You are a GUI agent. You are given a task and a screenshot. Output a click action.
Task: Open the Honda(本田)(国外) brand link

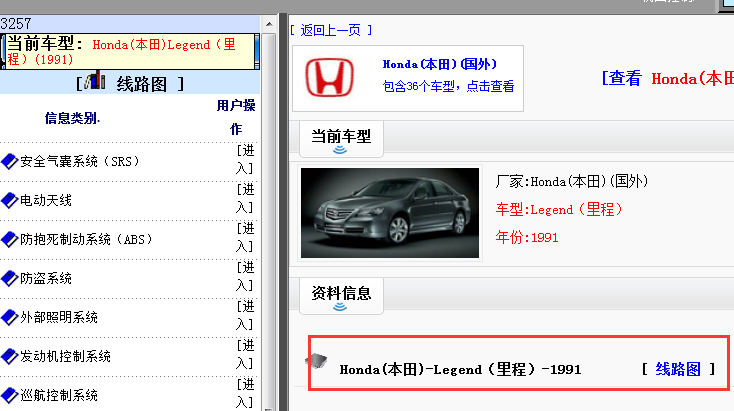tap(440, 64)
